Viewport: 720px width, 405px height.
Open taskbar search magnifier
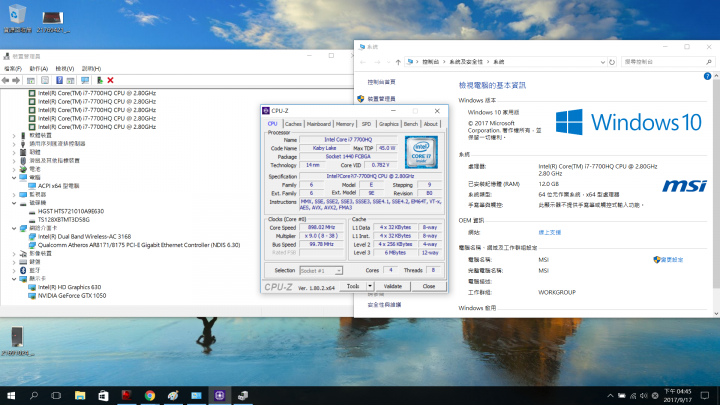click(x=34, y=395)
